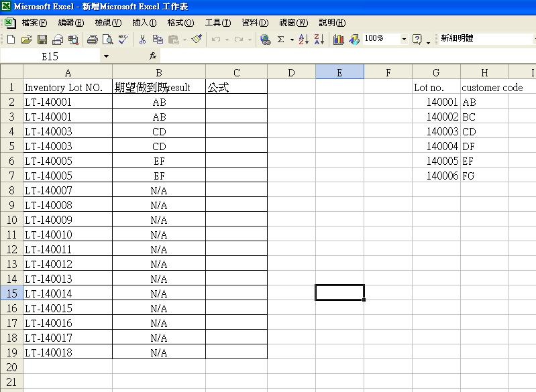Open the 格式(O) menu
This screenshot has height=392, width=536.
pos(180,23)
